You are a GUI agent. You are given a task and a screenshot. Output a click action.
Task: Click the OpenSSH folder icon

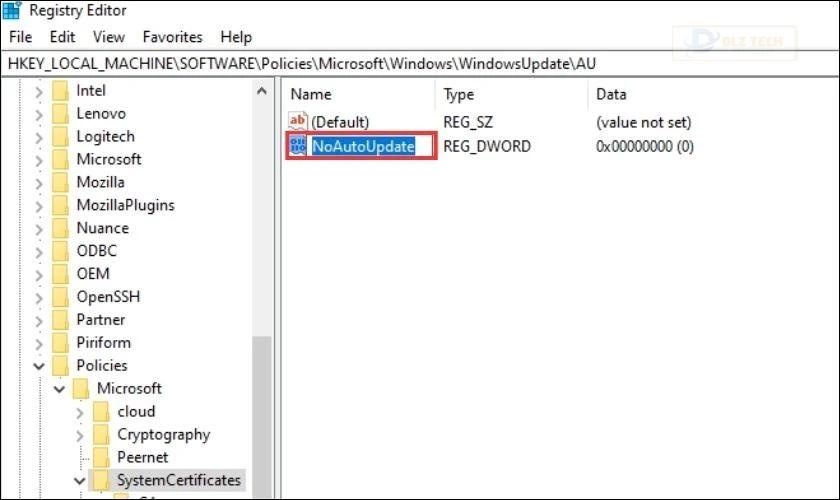click(61, 297)
